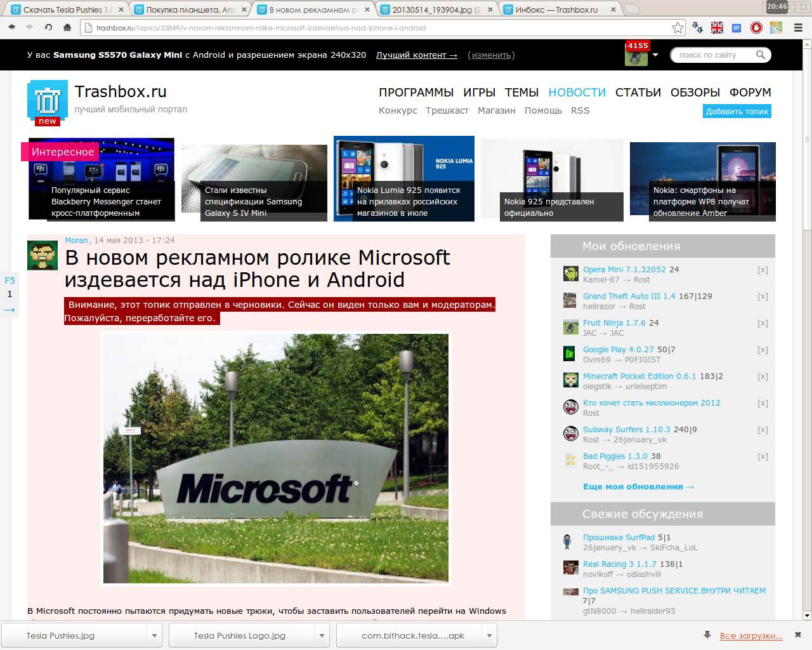
Task: Open Nokia WP8 Amber update thumbnail
Action: [x=703, y=182]
